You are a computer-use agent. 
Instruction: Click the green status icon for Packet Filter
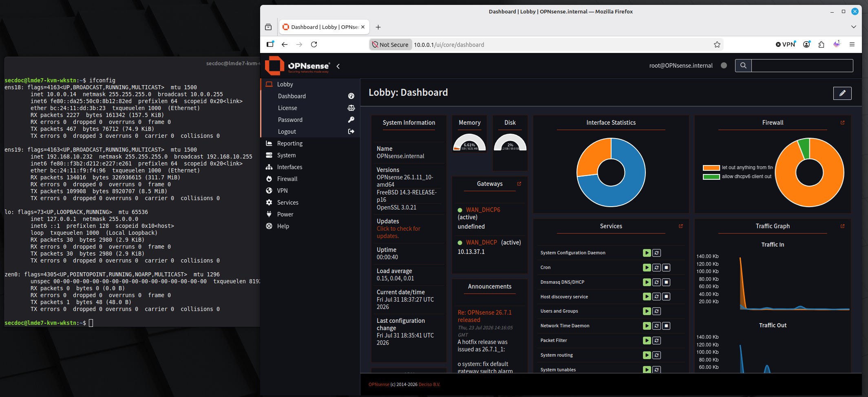click(647, 340)
